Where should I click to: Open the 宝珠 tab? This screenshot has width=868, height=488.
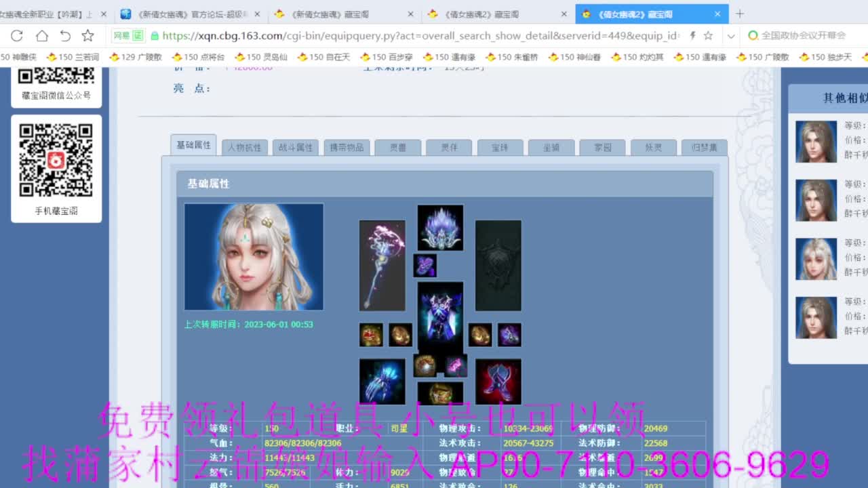[500, 147]
